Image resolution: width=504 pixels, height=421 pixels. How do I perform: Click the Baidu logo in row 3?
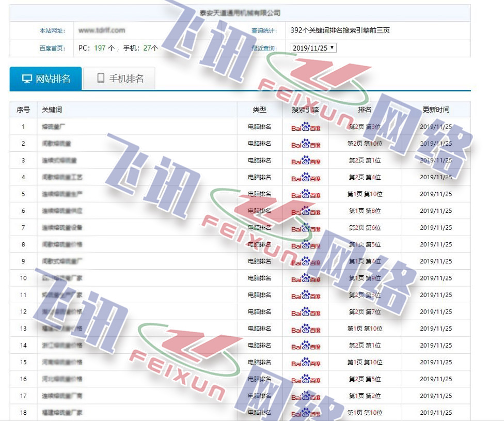click(306, 161)
